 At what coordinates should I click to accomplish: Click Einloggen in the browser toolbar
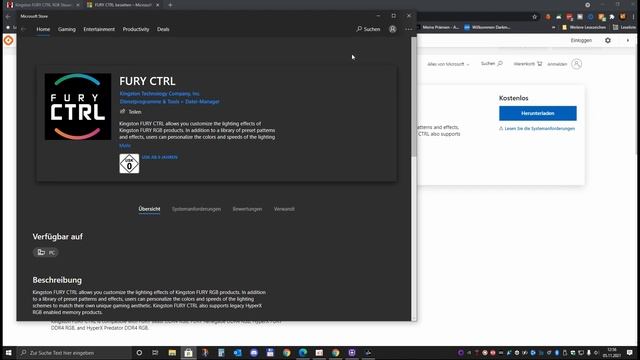click(x=581, y=40)
